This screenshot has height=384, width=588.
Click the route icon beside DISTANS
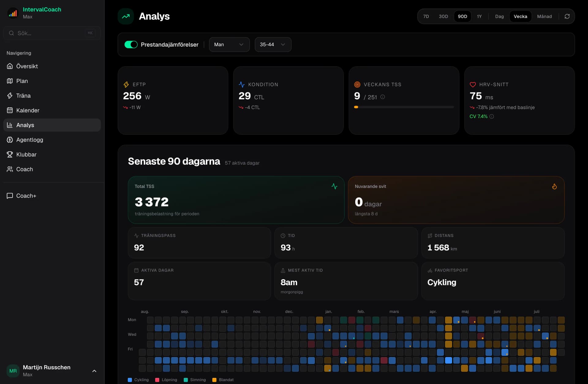(x=430, y=236)
